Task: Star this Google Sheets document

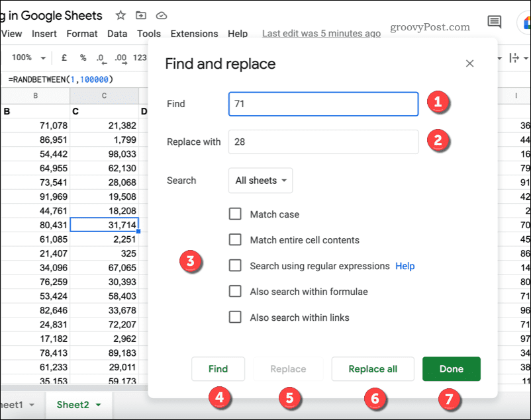Action: 121,15
